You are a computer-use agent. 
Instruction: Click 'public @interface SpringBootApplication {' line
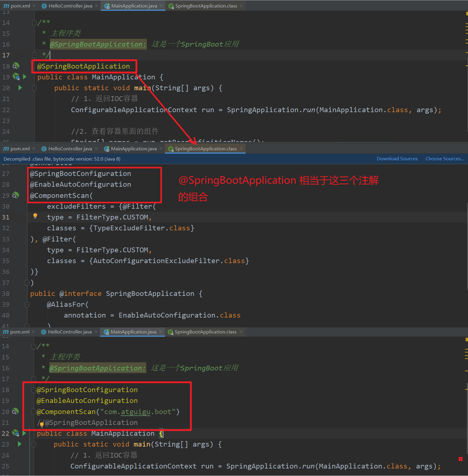116,293
